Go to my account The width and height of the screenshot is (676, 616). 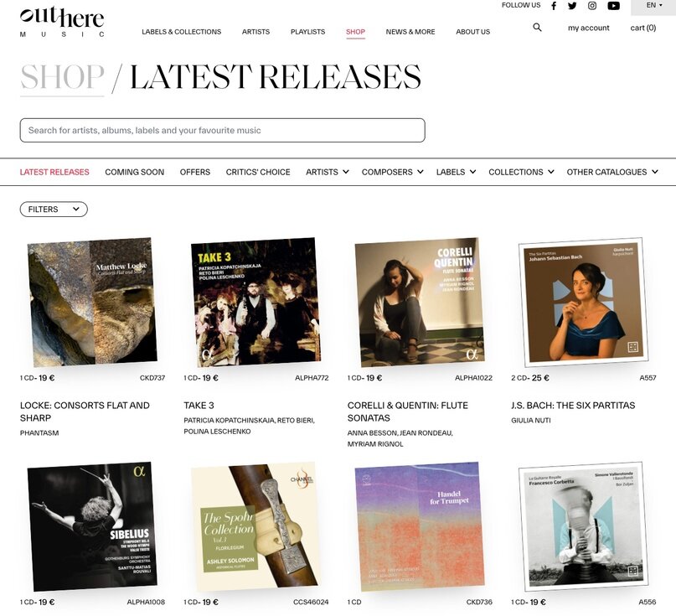coord(589,28)
